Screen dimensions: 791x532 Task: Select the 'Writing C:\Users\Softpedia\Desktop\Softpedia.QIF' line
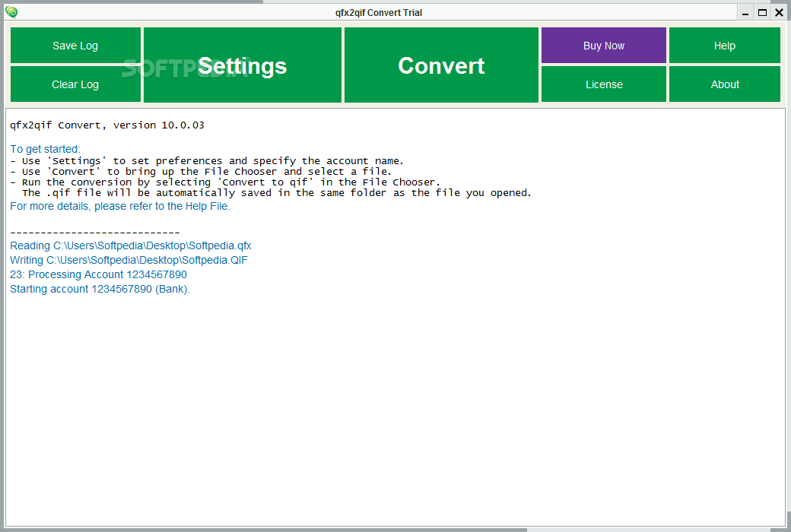point(129,260)
